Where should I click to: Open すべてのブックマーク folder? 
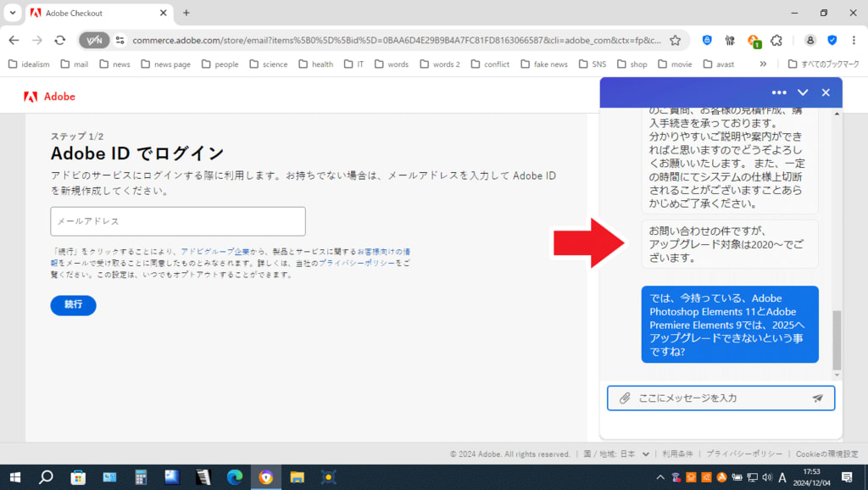tap(823, 64)
